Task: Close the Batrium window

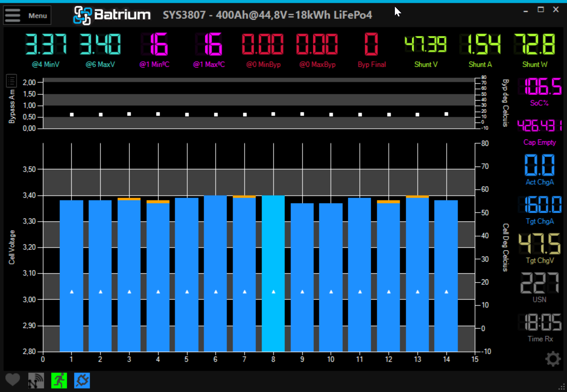Action: [x=556, y=9]
